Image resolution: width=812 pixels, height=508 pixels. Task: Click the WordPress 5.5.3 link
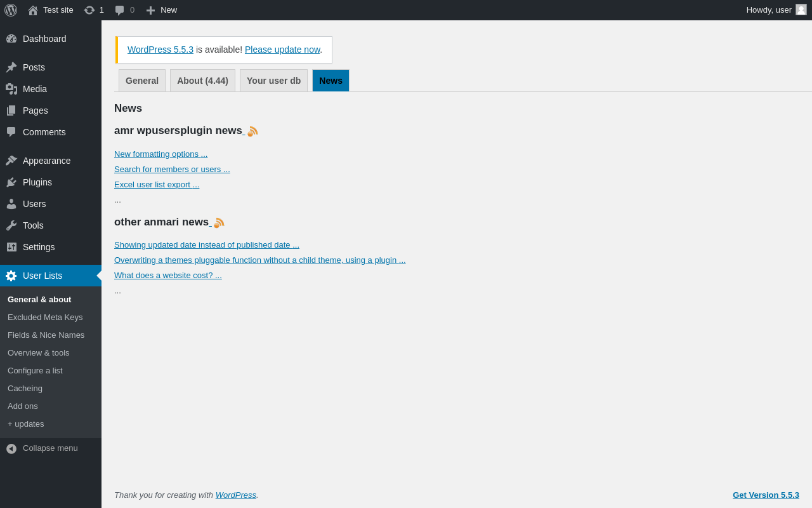(160, 50)
